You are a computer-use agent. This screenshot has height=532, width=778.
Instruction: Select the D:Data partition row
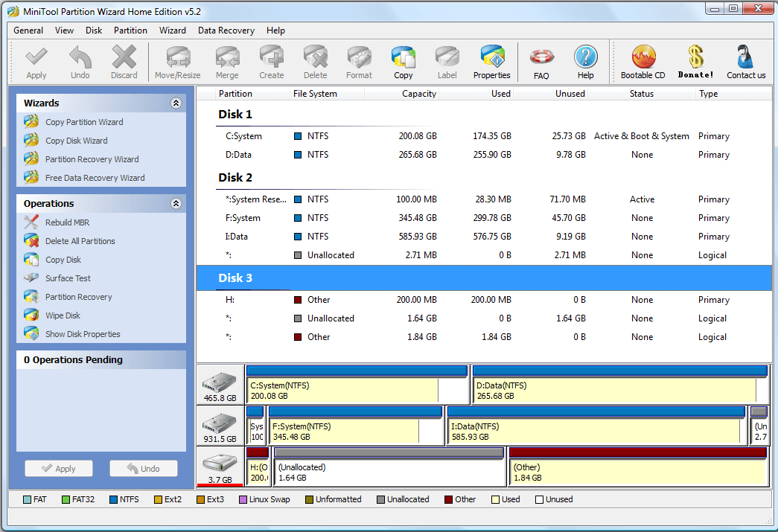click(484, 155)
